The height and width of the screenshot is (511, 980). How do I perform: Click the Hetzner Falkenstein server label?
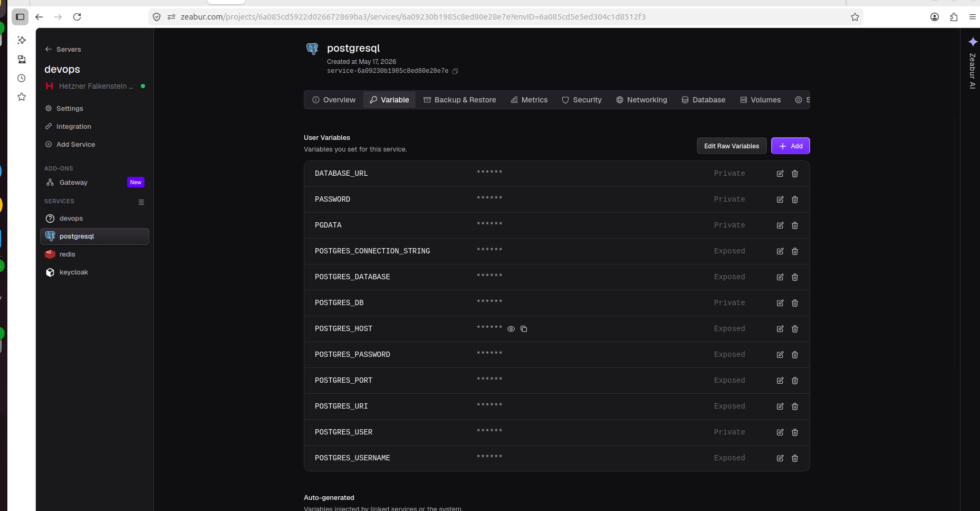pos(95,86)
